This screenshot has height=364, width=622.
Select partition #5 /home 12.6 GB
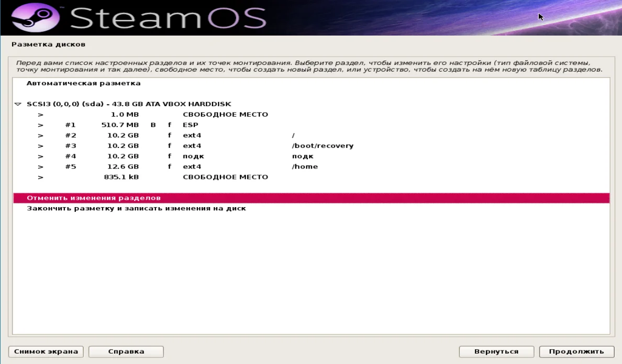coord(312,167)
